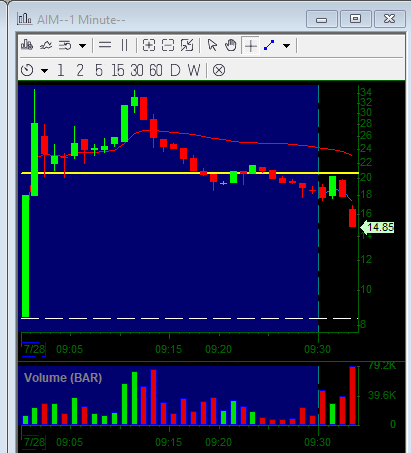This screenshot has height=453, width=411.
Task: Click the 39.6K volume scale label
Action: pos(382,395)
